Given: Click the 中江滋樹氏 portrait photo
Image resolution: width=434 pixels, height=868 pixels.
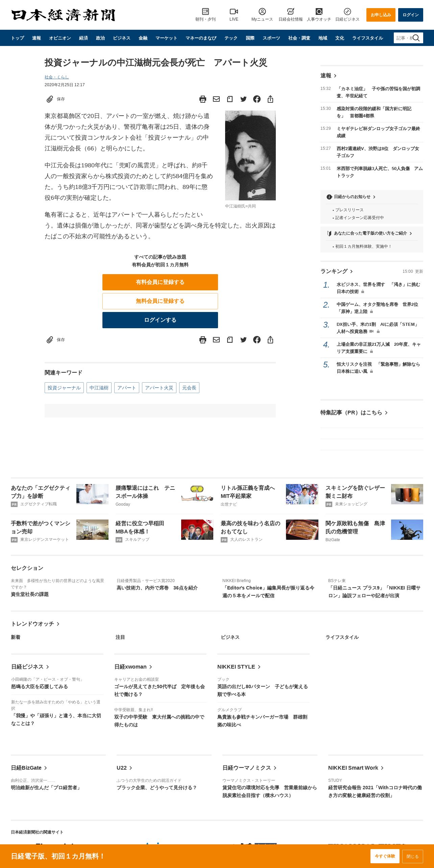Looking at the screenshot, I should coord(250,155).
